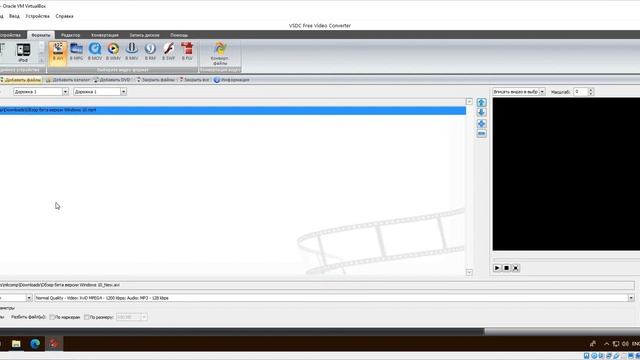Screen dimensions: 640x360
Task: Open first track (Дорожка 1) dropdown
Action: (x=65, y=92)
